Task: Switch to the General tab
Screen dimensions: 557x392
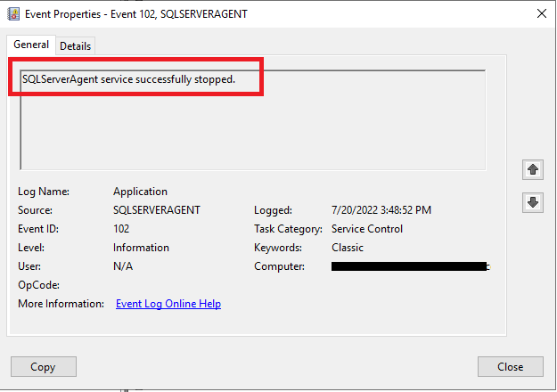Action: coord(31,45)
